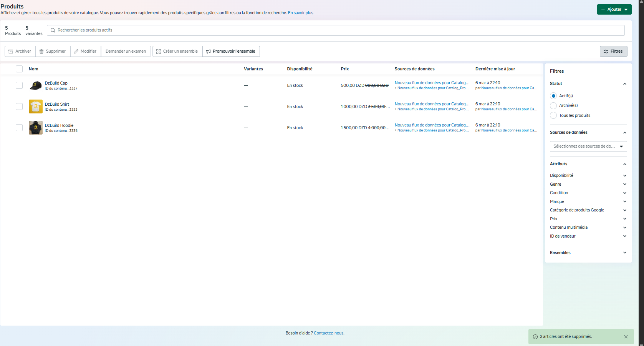Click the DzBuild Hoodie product thumbnail
This screenshot has width=644, height=346.
coord(36,128)
